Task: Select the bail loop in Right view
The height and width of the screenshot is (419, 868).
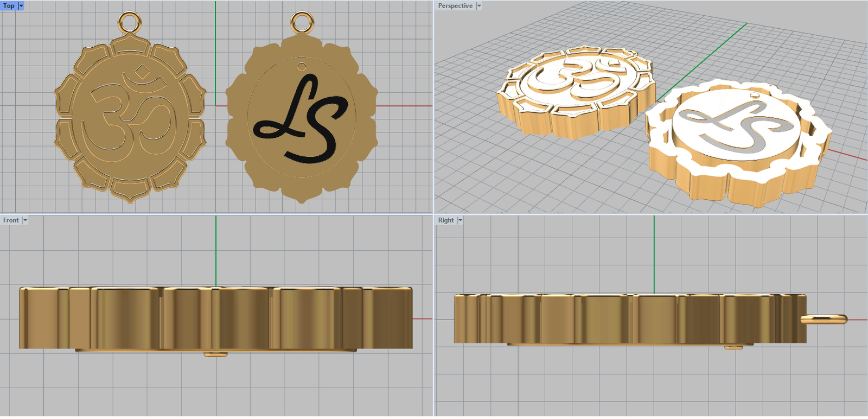Action: click(x=825, y=320)
